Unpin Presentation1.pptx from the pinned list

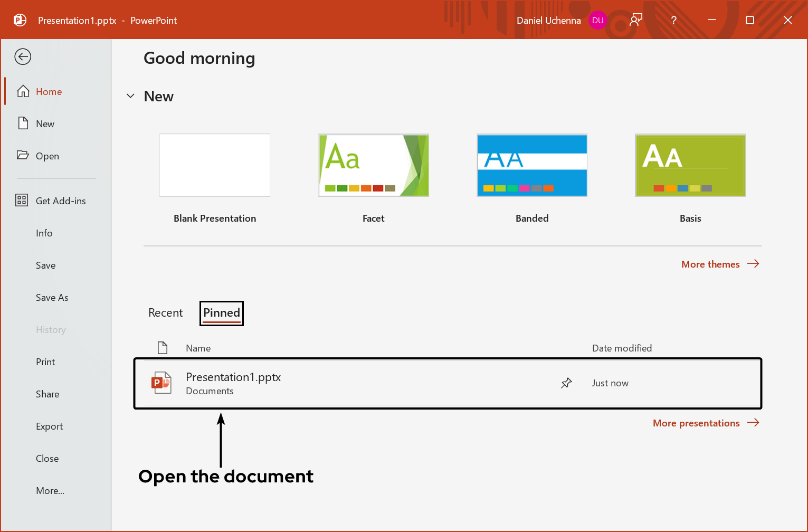tap(566, 383)
